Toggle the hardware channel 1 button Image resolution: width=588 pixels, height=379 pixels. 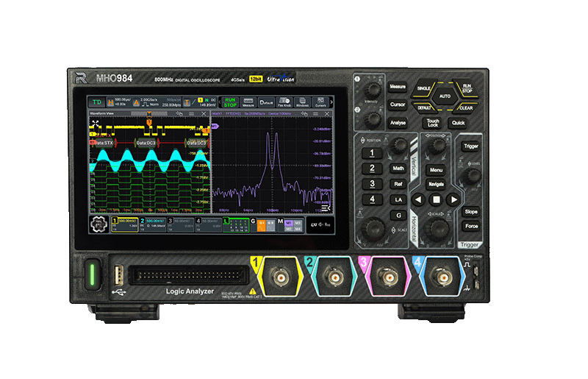pyautogui.click(x=372, y=153)
